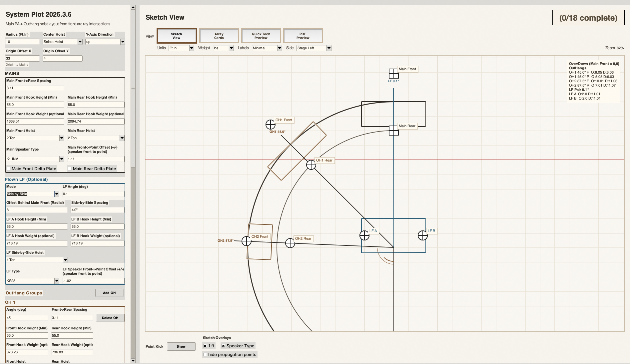
Task: Click the LF A Hook Weight field
Action: pos(37,243)
